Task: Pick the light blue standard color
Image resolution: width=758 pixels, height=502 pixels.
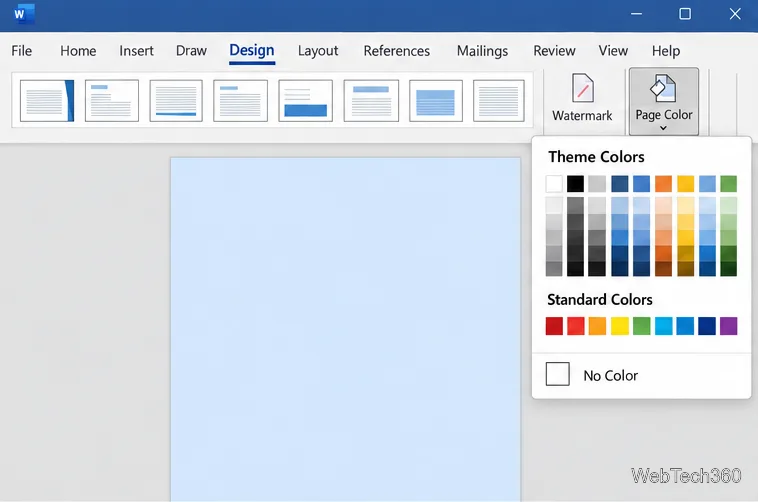Action: [x=664, y=326]
